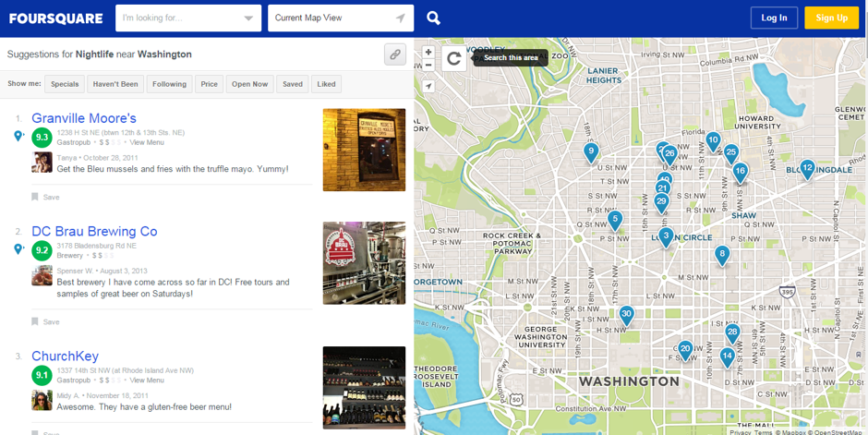Open DC Brau Brewing Co photo thumbnail
Viewport: 868px width, 435px height.
364,263
